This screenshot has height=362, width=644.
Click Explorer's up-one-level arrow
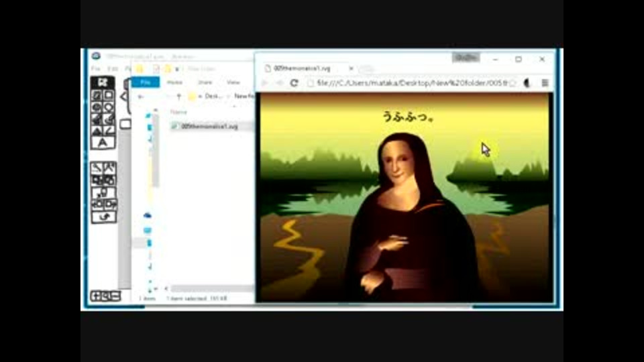178,97
